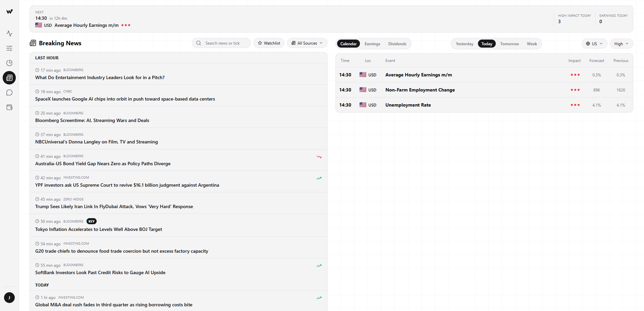Switch to the Dividends tab
The width and height of the screenshot is (644, 311).
tap(397, 44)
